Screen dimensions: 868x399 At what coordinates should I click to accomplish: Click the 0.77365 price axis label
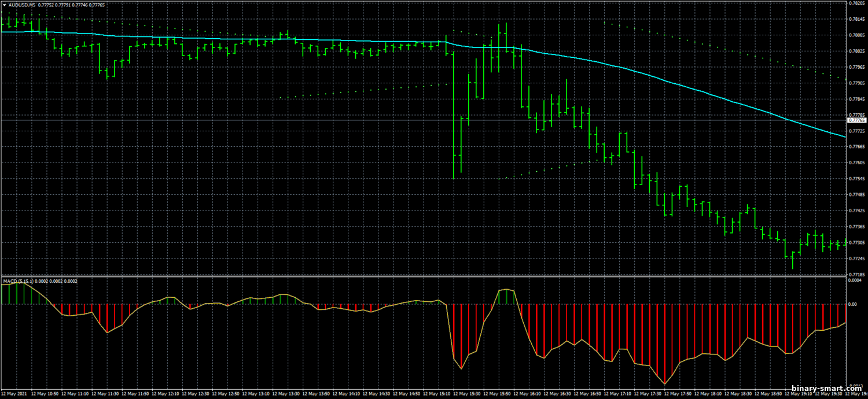click(857, 227)
